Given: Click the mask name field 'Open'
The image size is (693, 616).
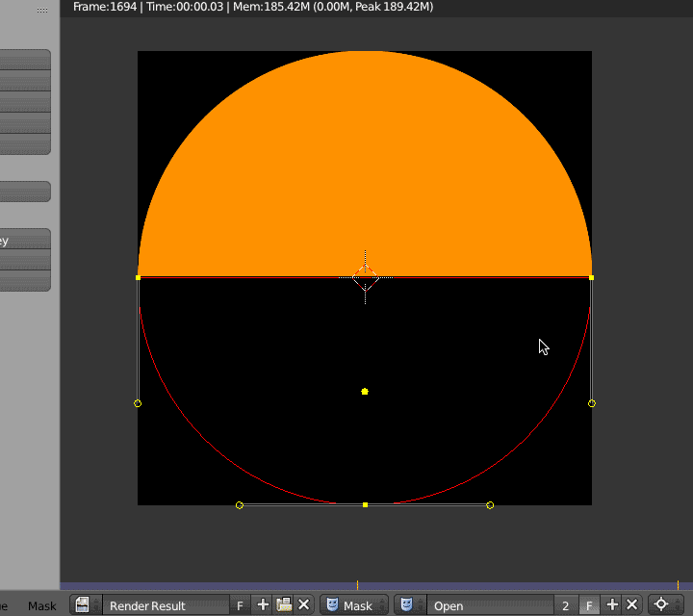Looking at the screenshot, I should 491,605.
